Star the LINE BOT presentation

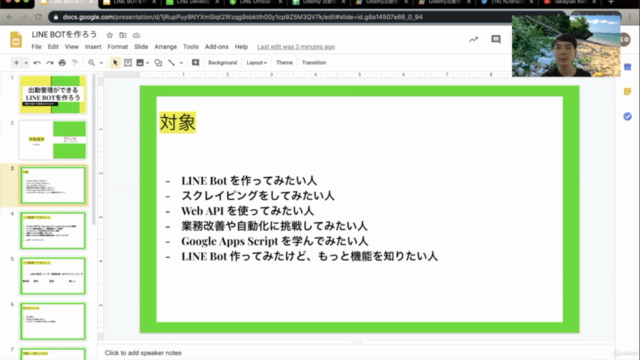pos(109,35)
